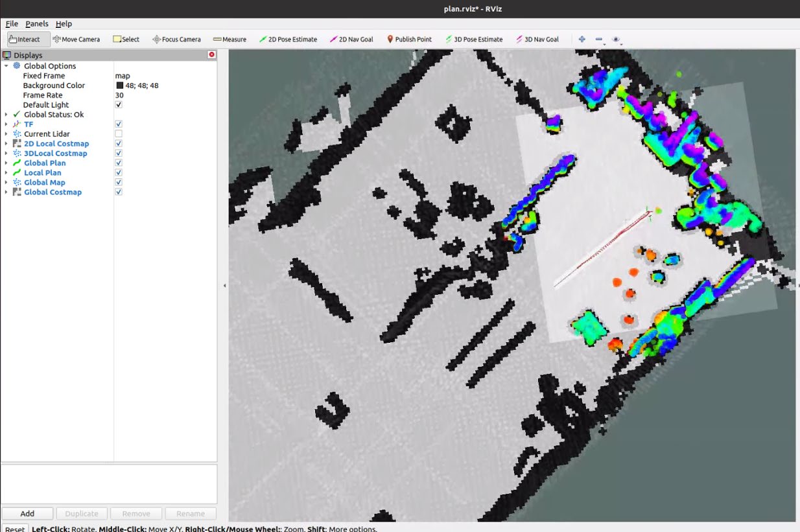Expand the Current Lidar node
800x532 pixels.
[x=6, y=134]
